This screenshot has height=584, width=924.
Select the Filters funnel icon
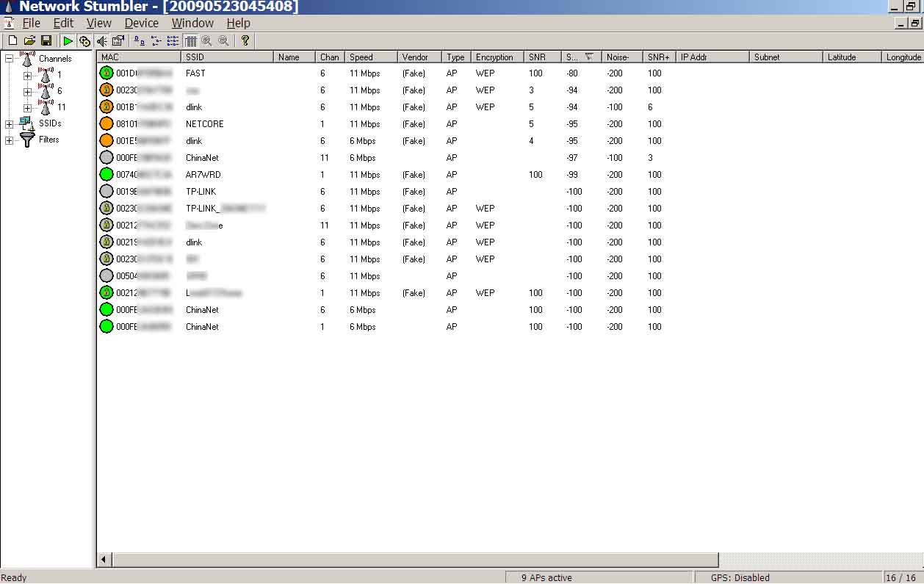click(x=28, y=140)
